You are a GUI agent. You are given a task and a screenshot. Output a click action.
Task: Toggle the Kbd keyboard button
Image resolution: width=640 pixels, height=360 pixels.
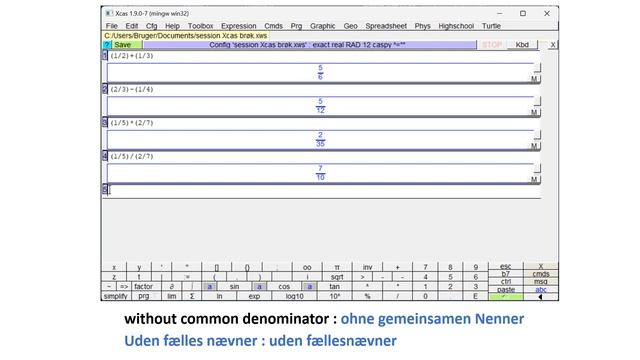522,45
